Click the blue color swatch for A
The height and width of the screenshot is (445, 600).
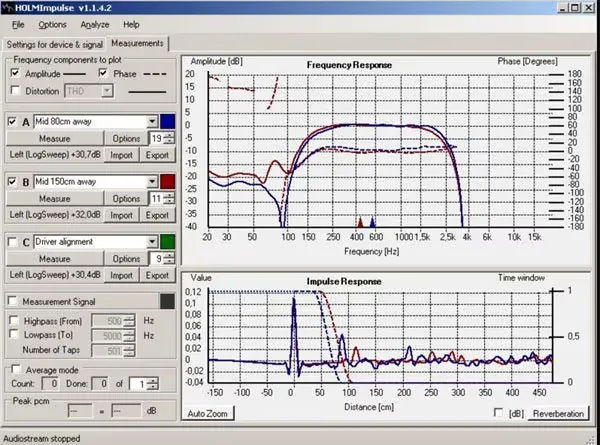168,122
